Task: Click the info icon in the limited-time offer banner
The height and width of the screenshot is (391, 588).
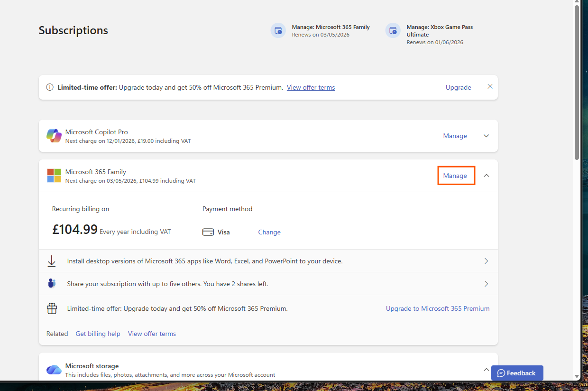Action: coord(50,87)
